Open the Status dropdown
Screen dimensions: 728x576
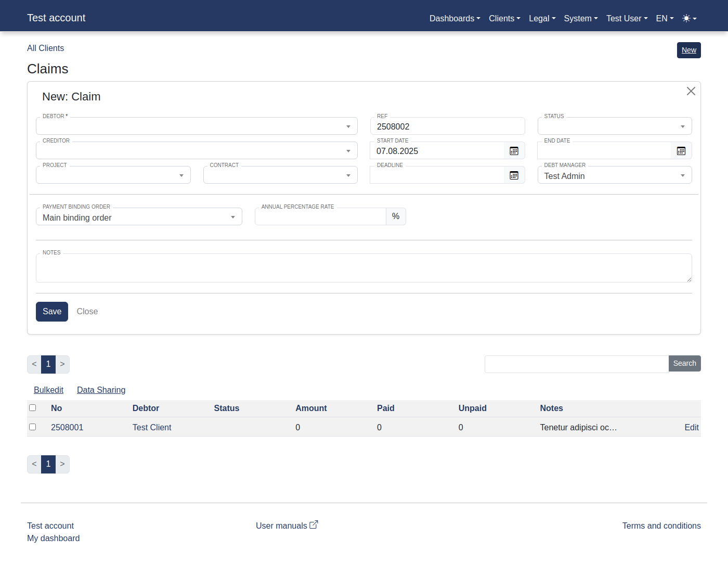pos(614,126)
